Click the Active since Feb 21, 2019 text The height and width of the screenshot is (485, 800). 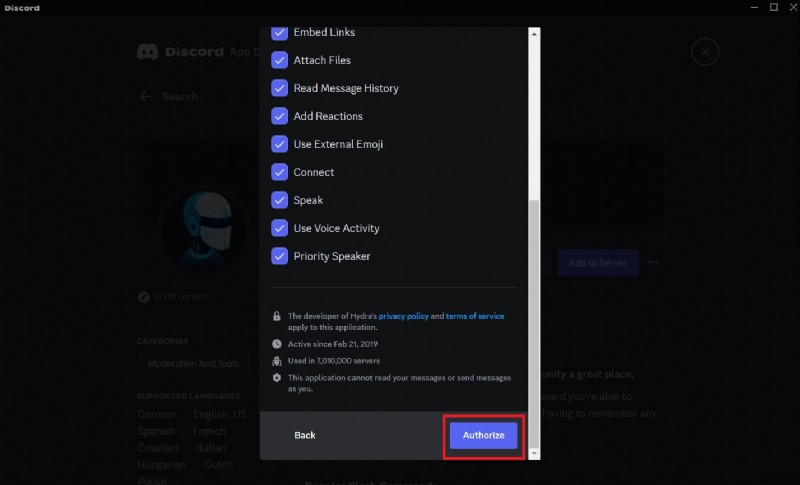click(333, 344)
